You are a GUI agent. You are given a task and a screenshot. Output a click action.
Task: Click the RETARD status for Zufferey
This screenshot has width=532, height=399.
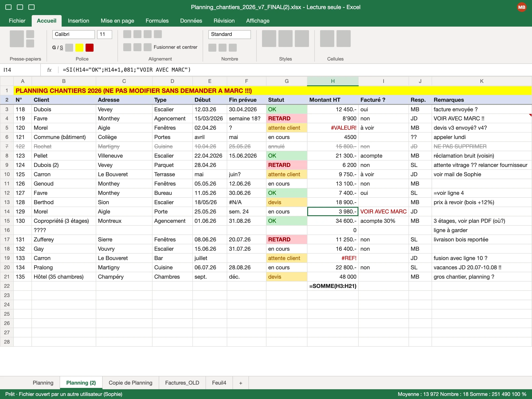click(x=286, y=240)
